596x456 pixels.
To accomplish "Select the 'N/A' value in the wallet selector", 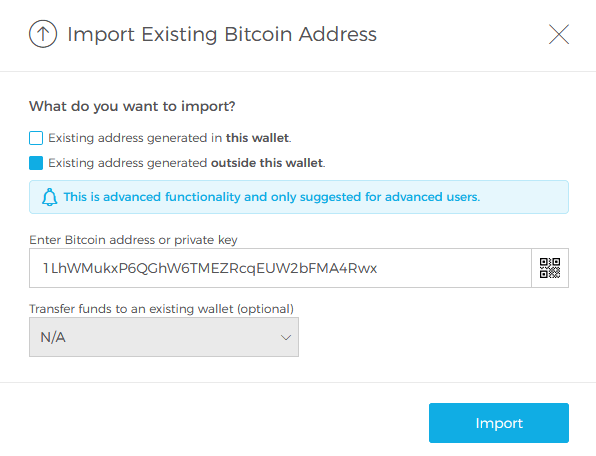I will coord(53,337).
